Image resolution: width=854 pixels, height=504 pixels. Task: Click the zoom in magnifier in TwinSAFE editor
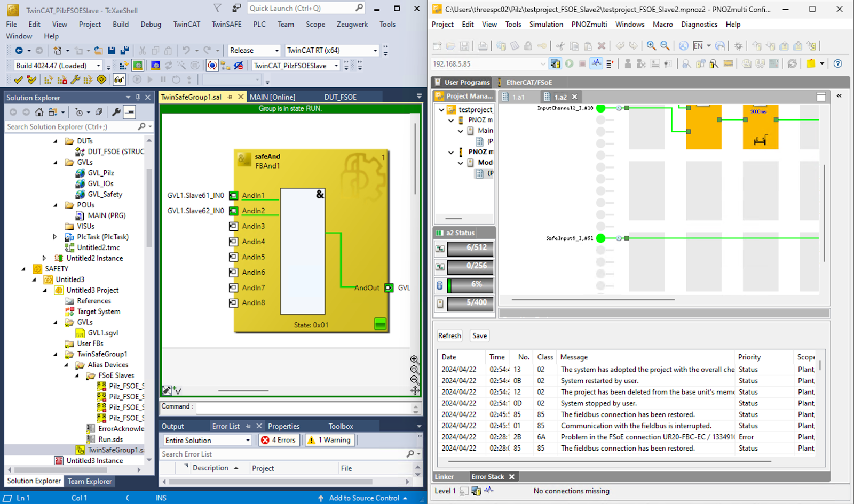pyautogui.click(x=414, y=359)
